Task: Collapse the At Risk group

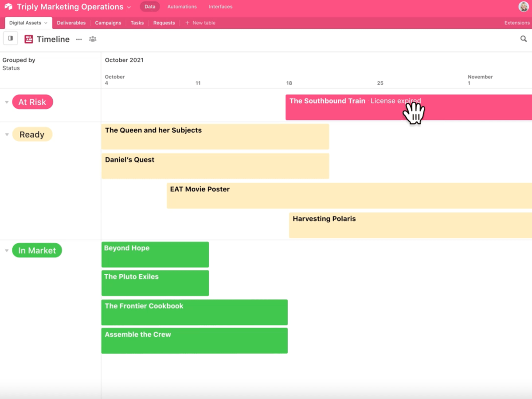Action: pos(6,102)
